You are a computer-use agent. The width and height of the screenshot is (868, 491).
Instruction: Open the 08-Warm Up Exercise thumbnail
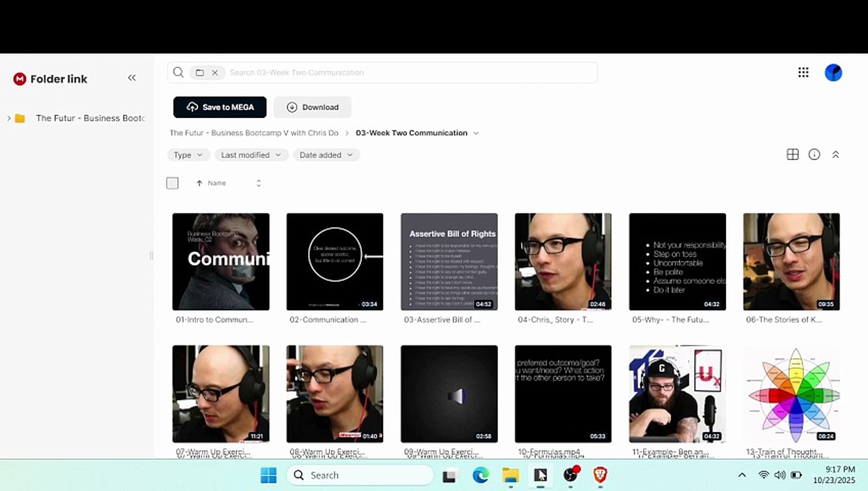[x=335, y=393]
